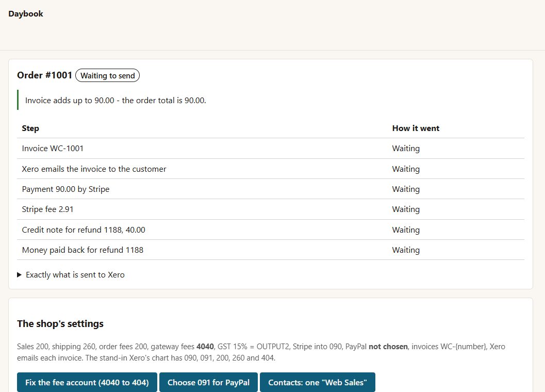Select "Xero emails the invoice to the customer" step
The width and height of the screenshot is (545, 392).
(x=270, y=169)
